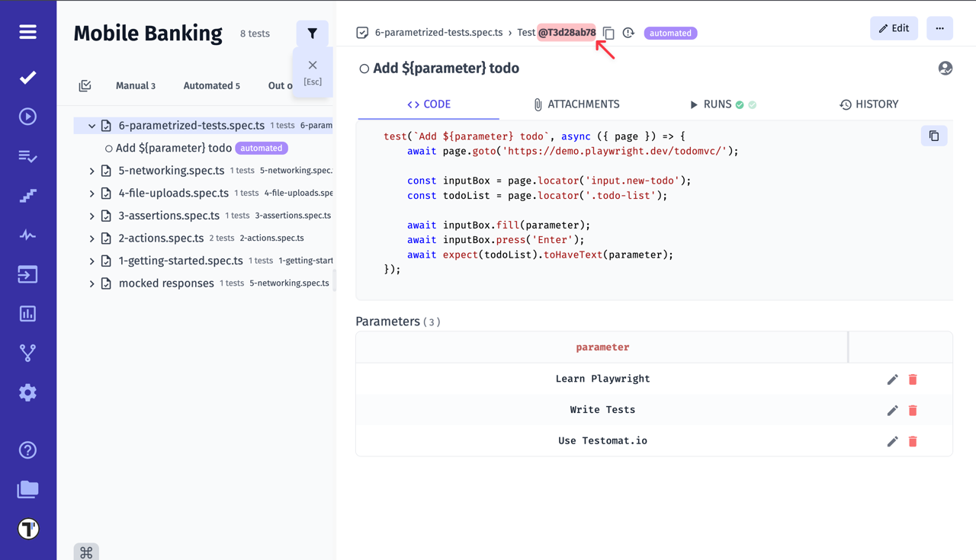976x560 pixels.
Task: Expand the 5-networking.spec.ts suite
Action: point(91,170)
